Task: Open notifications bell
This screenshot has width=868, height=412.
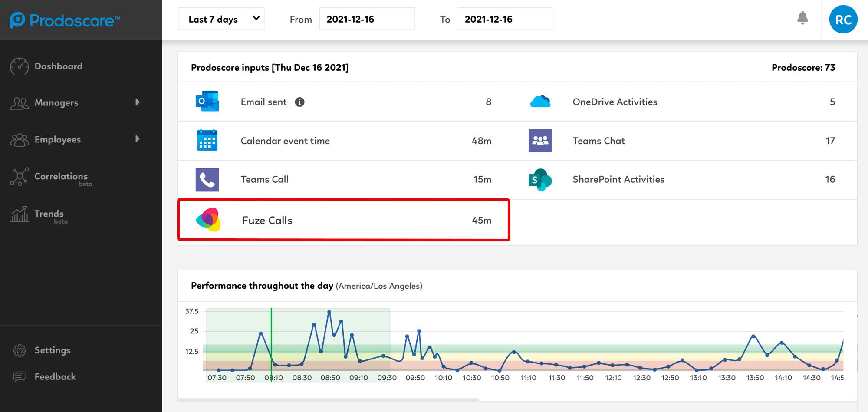Action: click(802, 18)
